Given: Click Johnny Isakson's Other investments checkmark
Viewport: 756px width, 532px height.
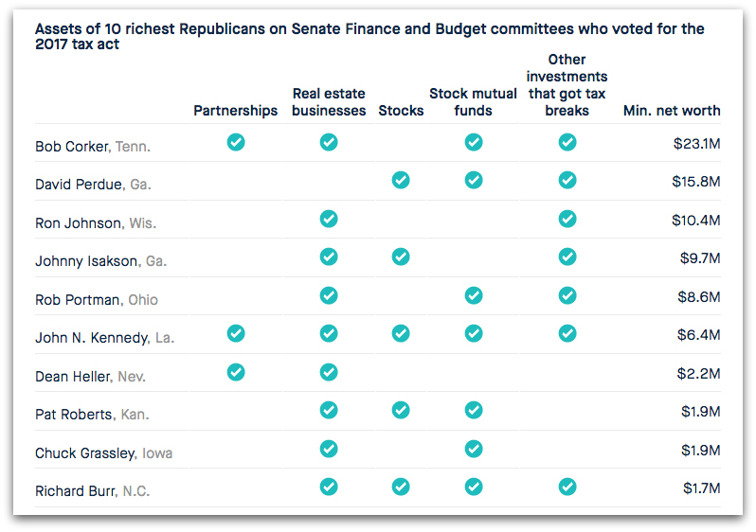Looking at the screenshot, I should tap(567, 257).
